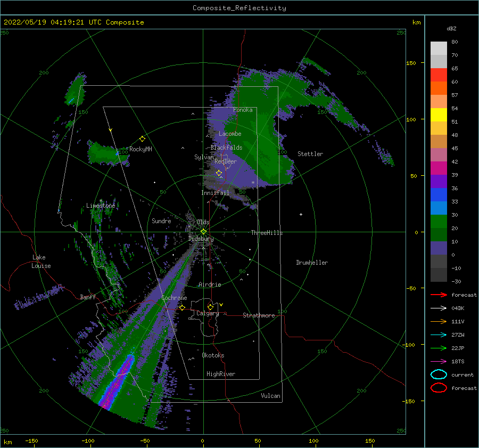
Task: Click the Composite_Reflectivity title
Action: (x=240, y=8)
